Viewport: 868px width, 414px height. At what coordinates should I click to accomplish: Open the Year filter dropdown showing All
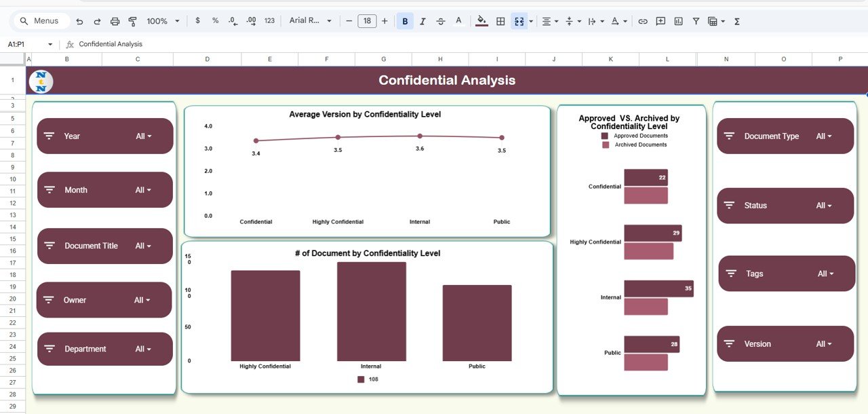tap(144, 136)
